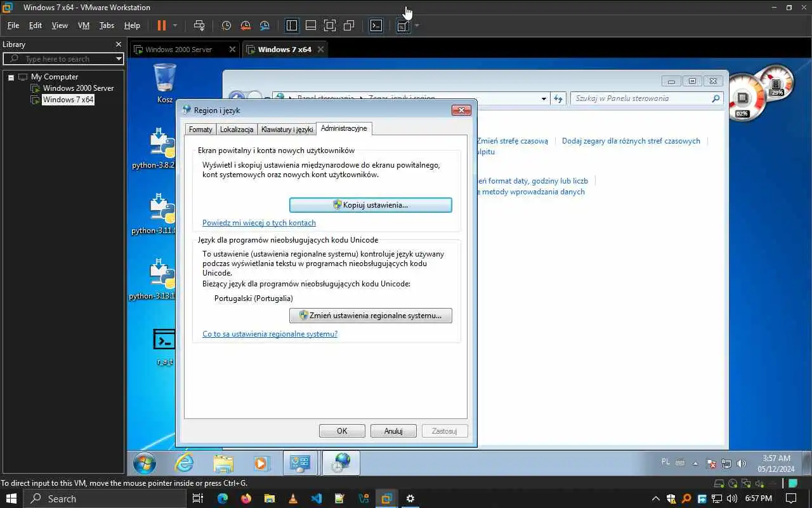Click the Kopiuj ustawienia button
The height and width of the screenshot is (508, 812).
coord(370,205)
